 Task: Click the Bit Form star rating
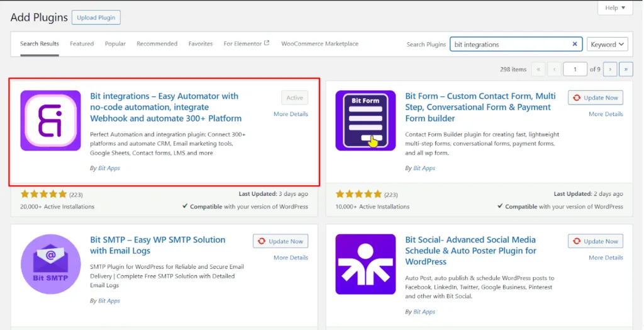[358, 194]
